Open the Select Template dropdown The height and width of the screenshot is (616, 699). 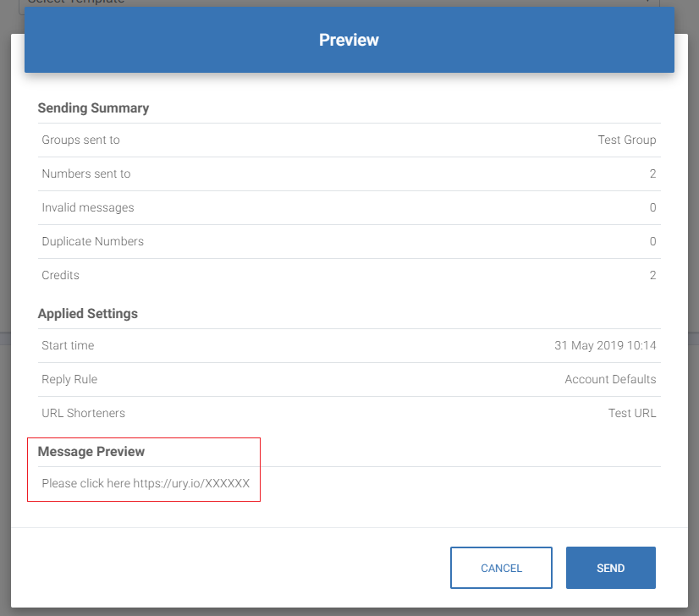(338, 3)
